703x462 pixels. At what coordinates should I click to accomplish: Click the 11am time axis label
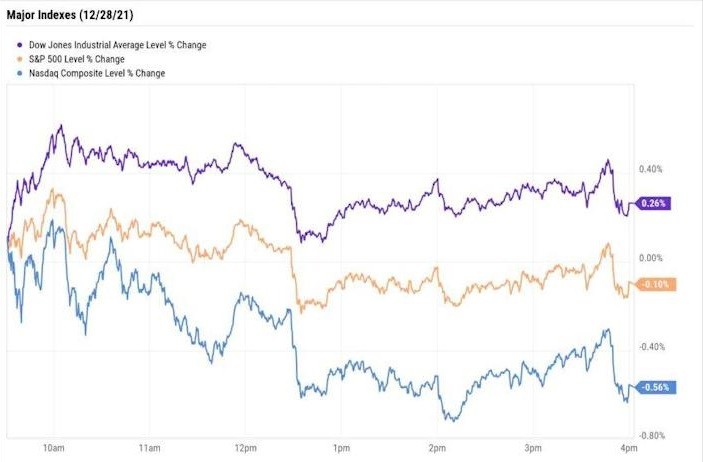click(x=149, y=447)
